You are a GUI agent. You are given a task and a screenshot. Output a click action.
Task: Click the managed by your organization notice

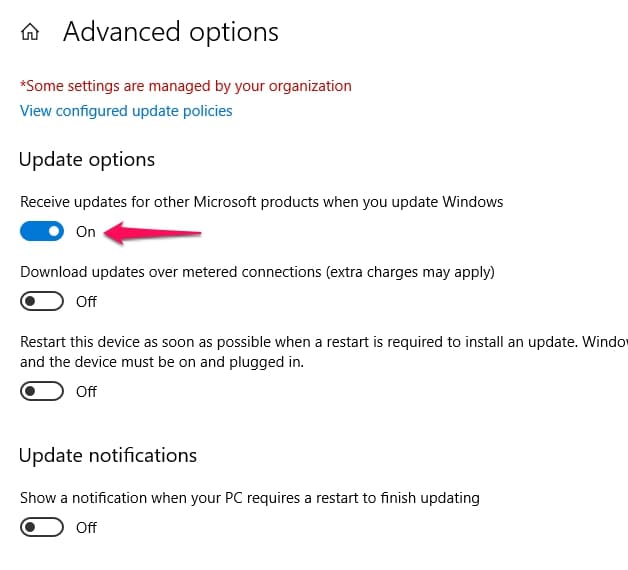click(x=186, y=86)
